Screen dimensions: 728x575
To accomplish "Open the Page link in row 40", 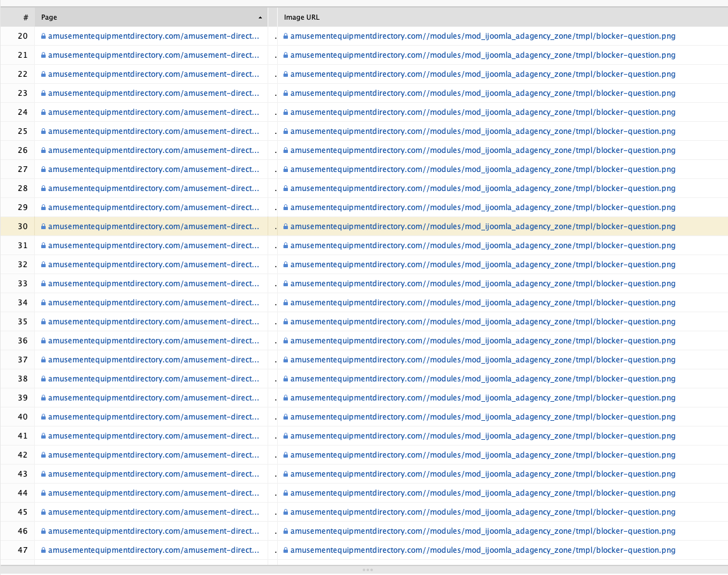I will coord(153,417).
